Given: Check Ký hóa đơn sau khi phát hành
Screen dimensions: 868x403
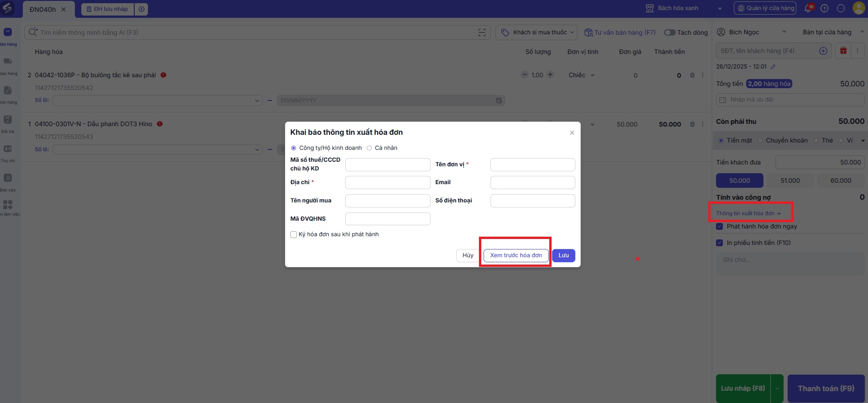Looking at the screenshot, I should [x=294, y=234].
